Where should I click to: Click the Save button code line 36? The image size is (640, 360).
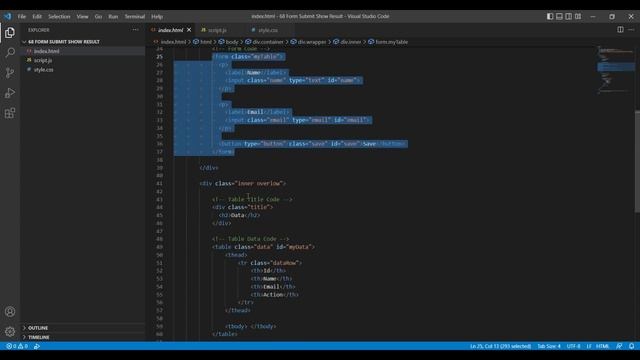(313, 144)
